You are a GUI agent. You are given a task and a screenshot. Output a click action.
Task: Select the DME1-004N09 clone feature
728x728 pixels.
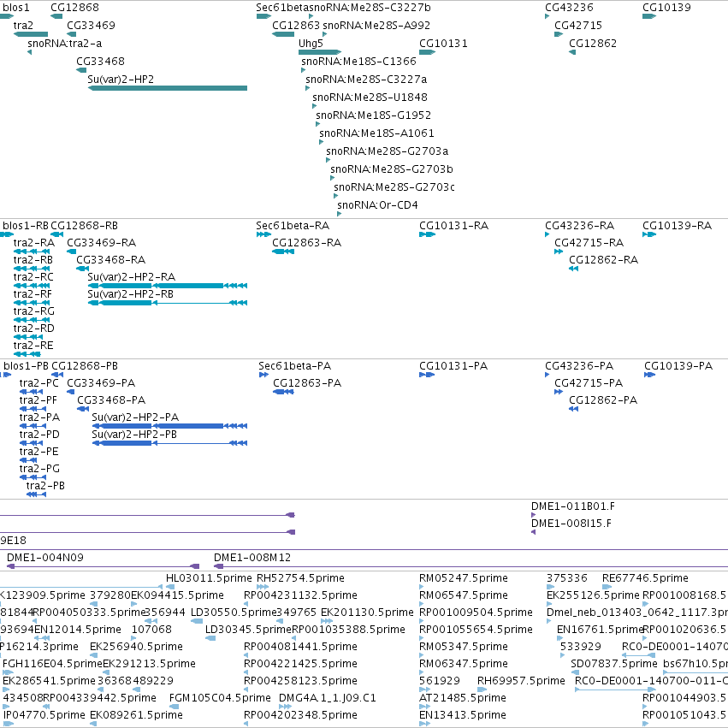[x=103, y=566]
